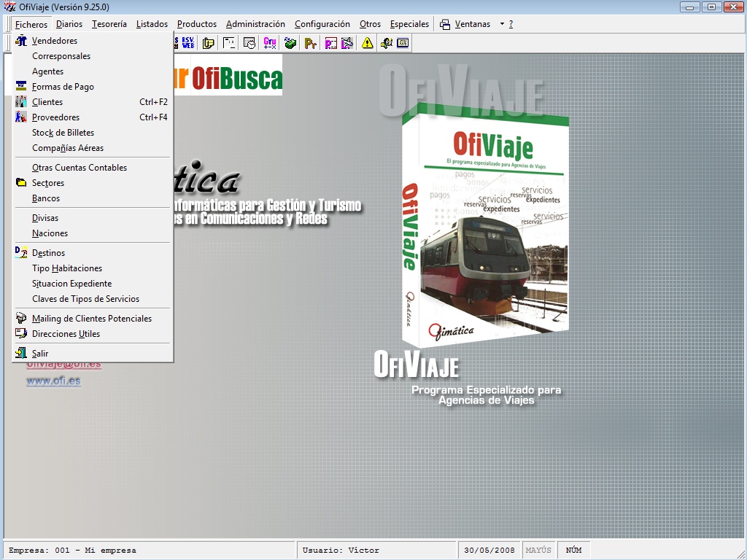Expand the Ventanas menu
Screen dimensions: 747x560
pyautogui.click(x=472, y=24)
